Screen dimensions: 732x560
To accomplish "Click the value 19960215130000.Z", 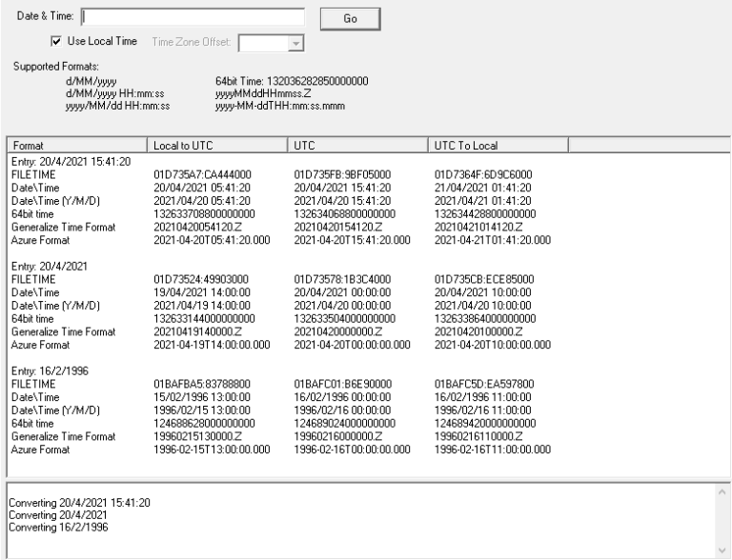I will point(197,436).
